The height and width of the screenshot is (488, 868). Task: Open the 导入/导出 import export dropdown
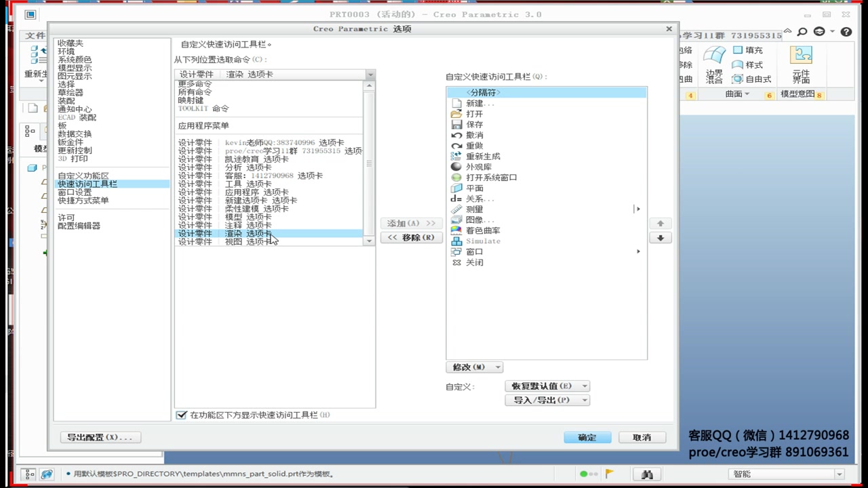point(547,400)
